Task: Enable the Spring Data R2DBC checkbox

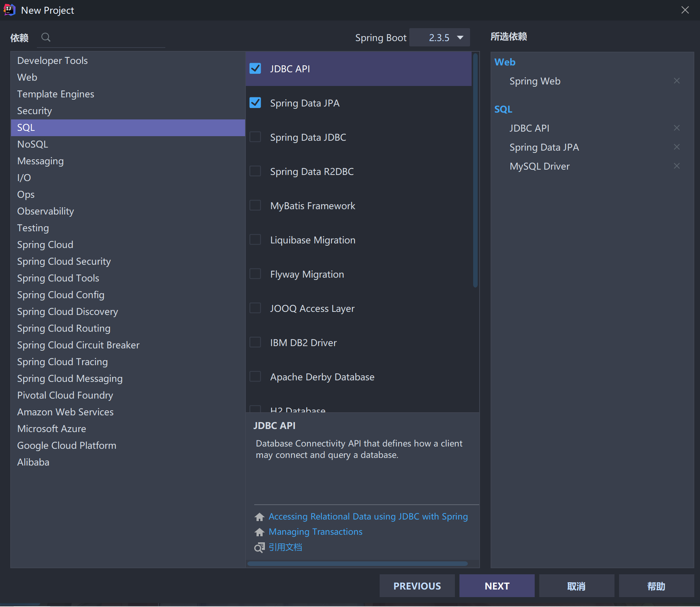Action: [255, 171]
